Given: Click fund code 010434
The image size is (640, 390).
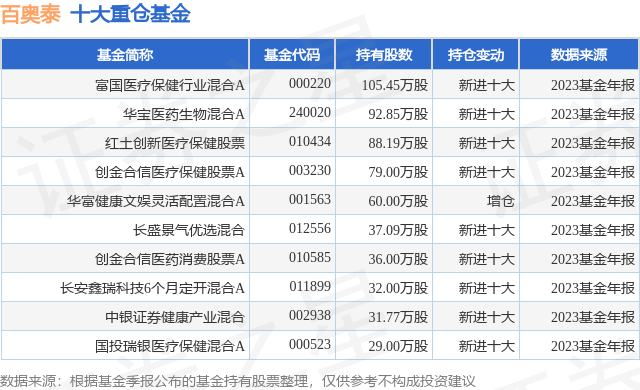Looking at the screenshot, I should (x=310, y=141).
